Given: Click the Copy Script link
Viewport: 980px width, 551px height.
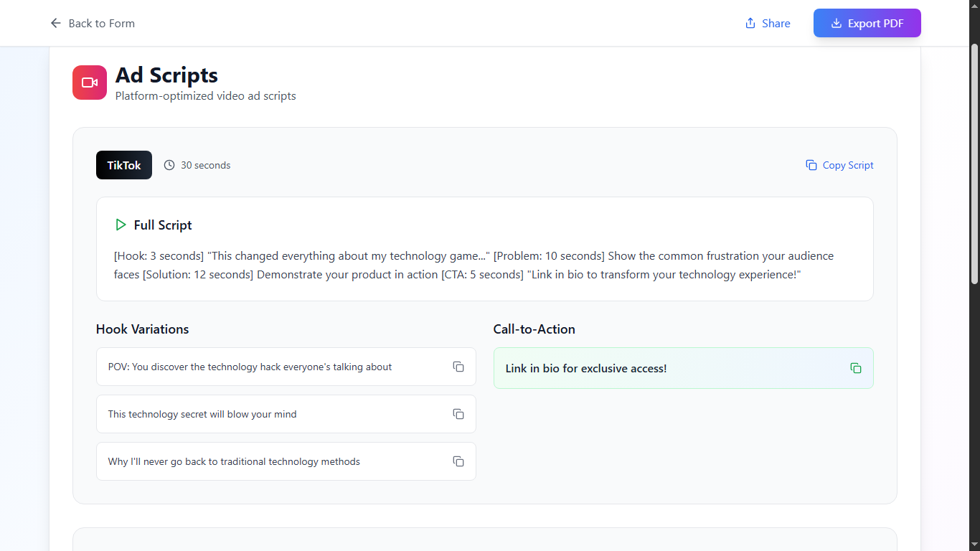Looking at the screenshot, I should click(x=847, y=165).
